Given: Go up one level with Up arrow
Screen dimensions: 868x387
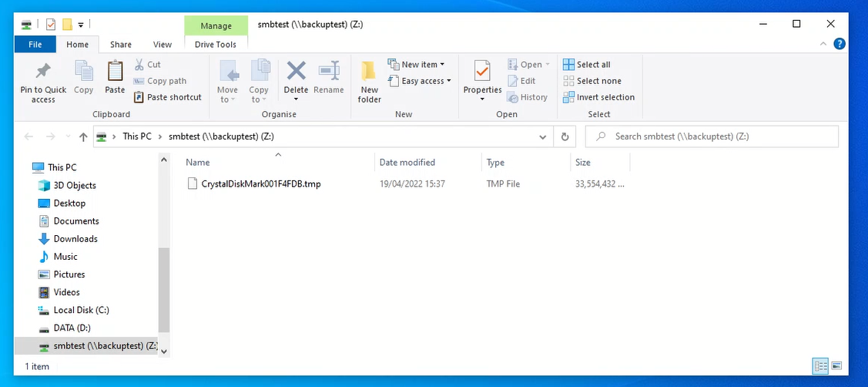Looking at the screenshot, I should coord(83,137).
